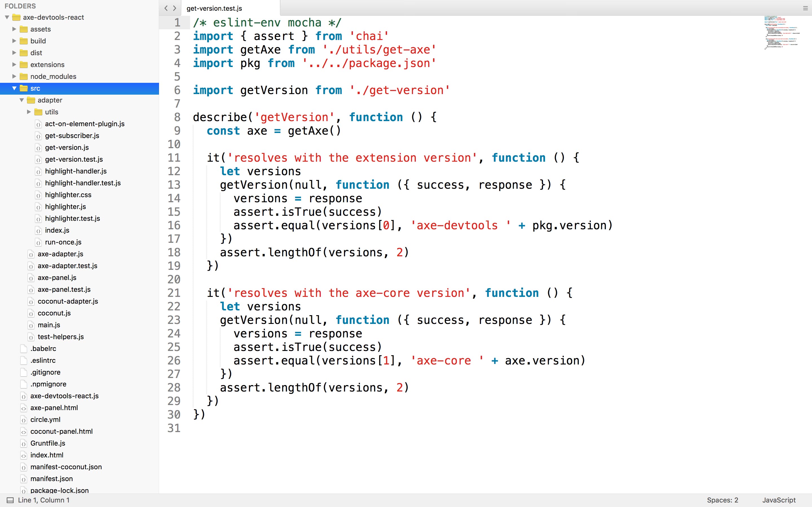Click the status icon at bottom left

(10, 500)
